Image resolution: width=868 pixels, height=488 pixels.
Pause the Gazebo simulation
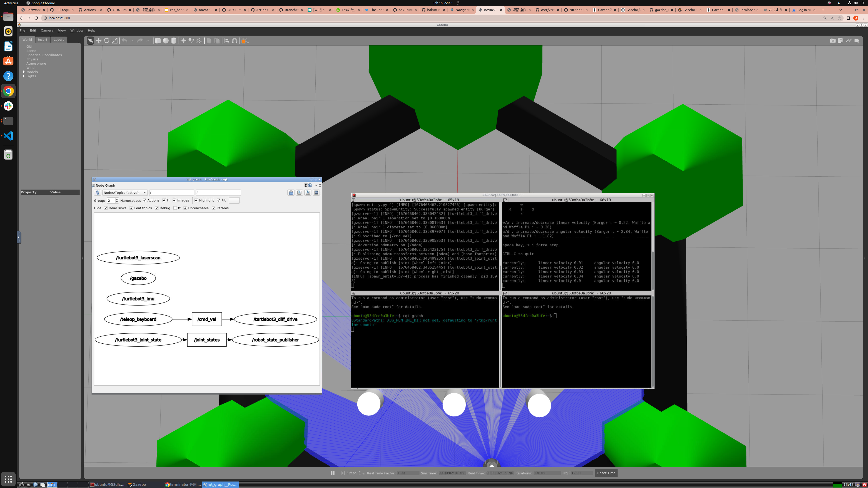coord(333,473)
